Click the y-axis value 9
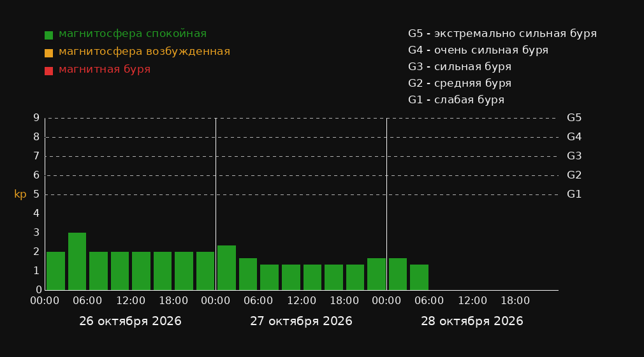 tap(36, 118)
